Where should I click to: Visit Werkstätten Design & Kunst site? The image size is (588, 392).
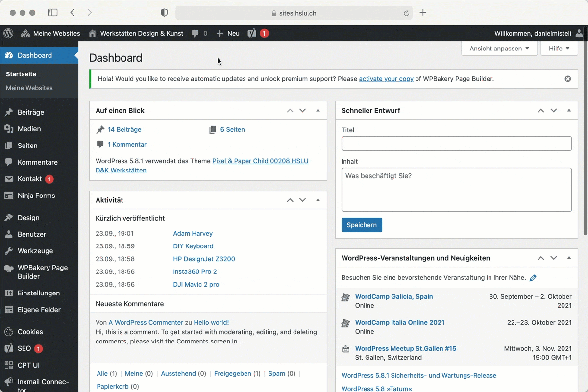click(136, 33)
